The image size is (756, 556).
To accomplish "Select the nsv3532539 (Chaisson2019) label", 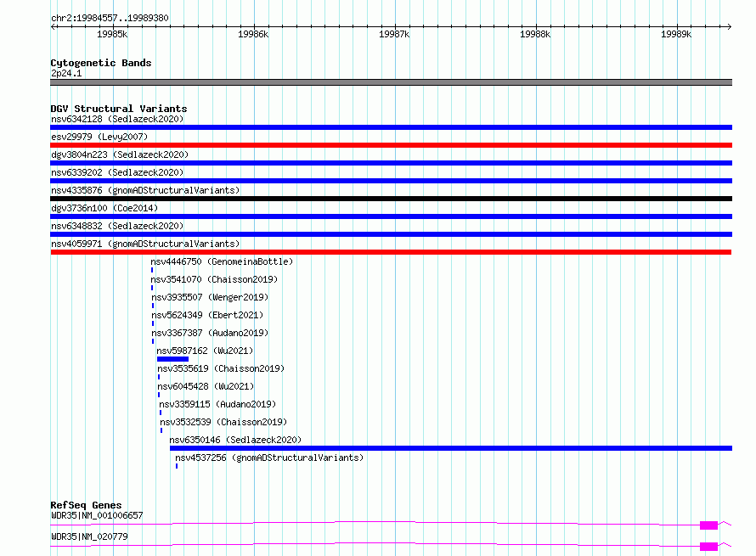I will tap(223, 422).
